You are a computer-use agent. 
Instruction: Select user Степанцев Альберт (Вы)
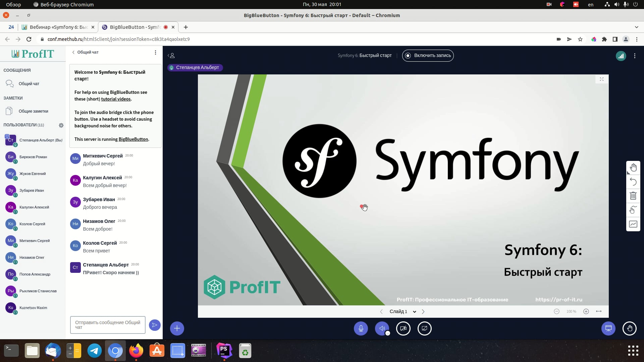tap(33, 140)
